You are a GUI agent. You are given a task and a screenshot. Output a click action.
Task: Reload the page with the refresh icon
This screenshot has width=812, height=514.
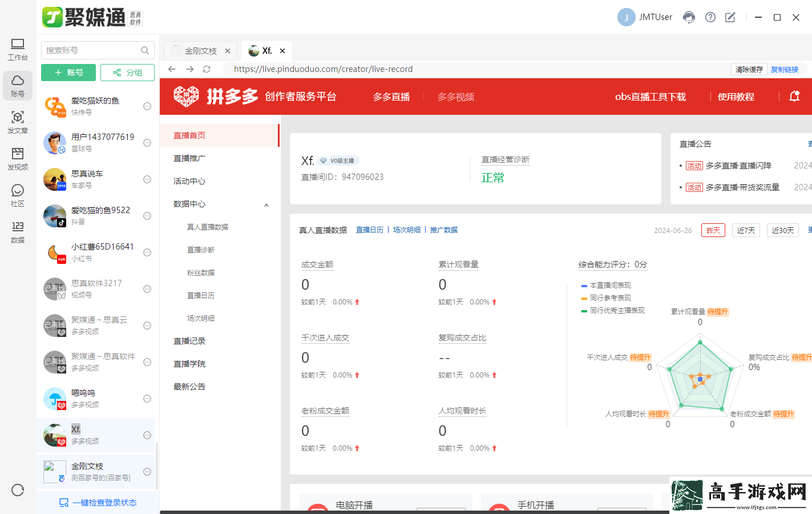point(207,69)
